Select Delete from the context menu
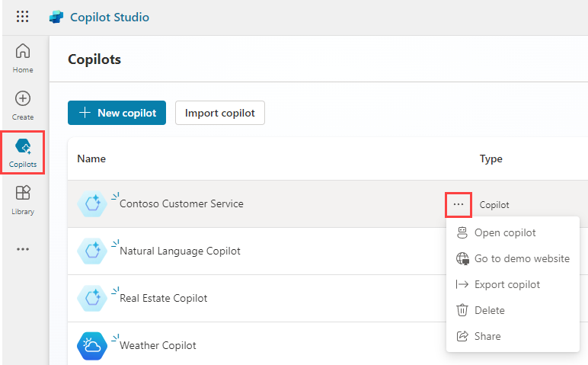The height and width of the screenshot is (365, 588). tap(513, 310)
